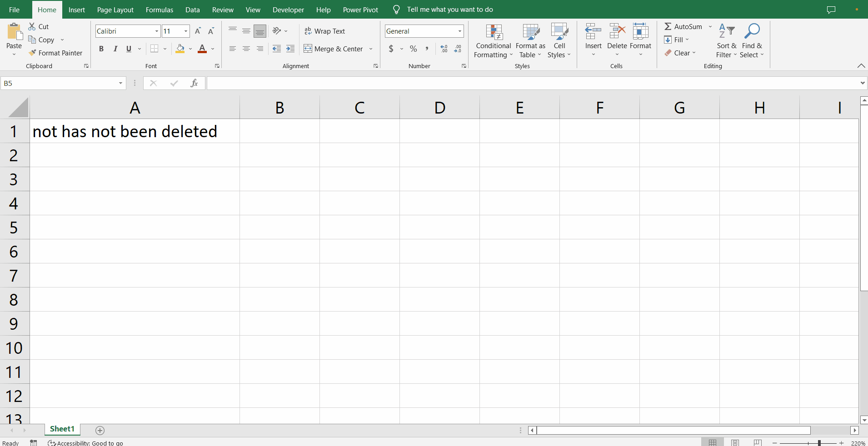Toggle italic formatting
Screen dimensions: 868x446
(x=115, y=49)
